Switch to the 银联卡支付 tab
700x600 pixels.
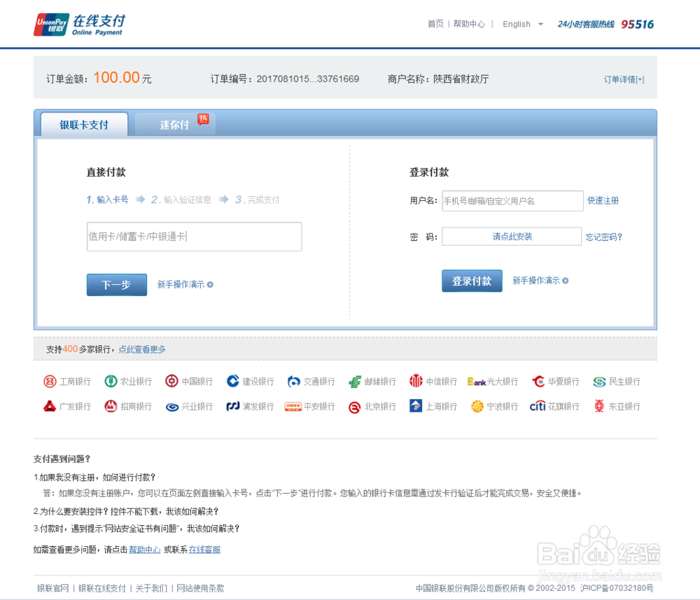point(84,125)
